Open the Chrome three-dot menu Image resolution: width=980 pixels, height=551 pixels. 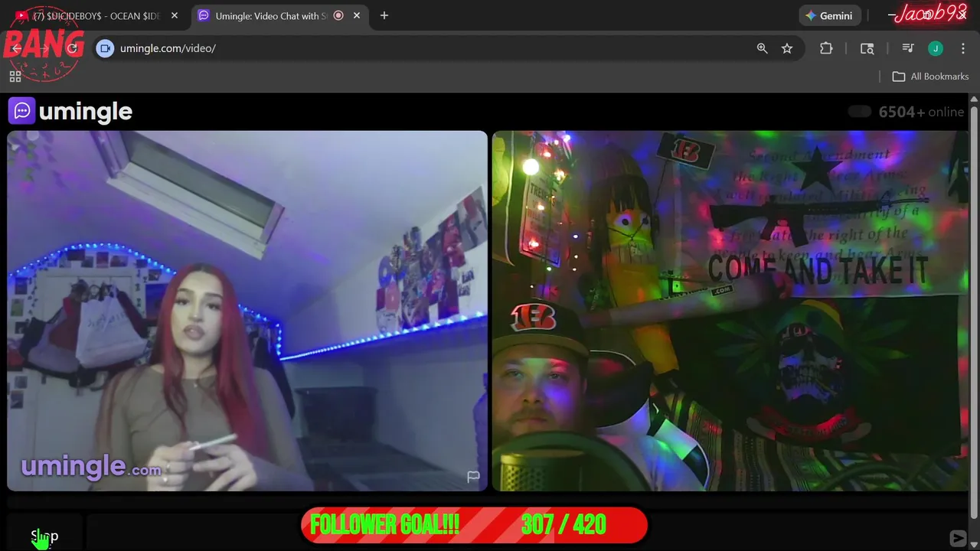[x=963, y=48]
